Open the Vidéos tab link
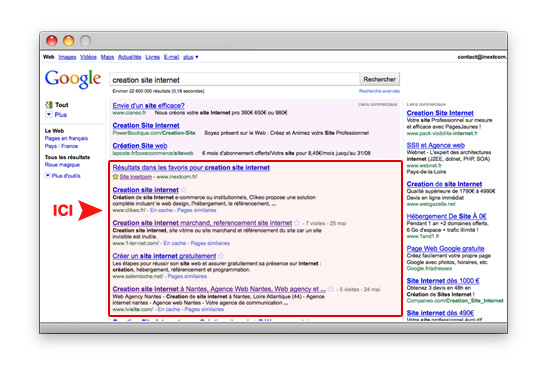The image size is (548, 383). click(88, 57)
